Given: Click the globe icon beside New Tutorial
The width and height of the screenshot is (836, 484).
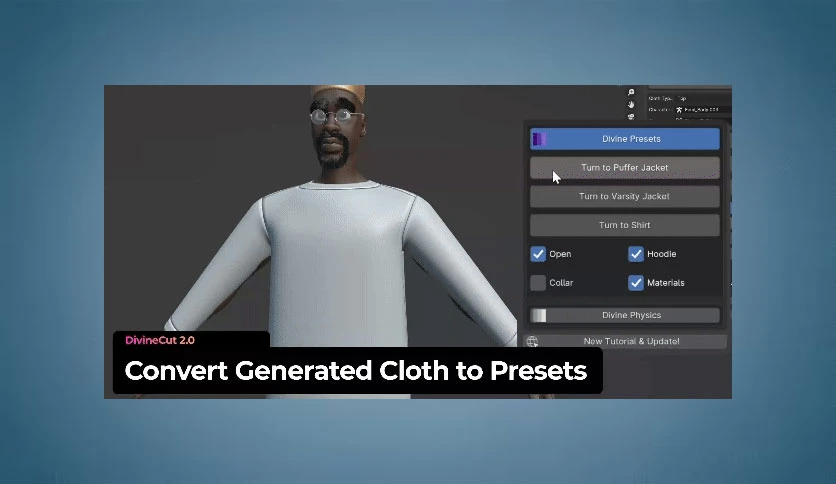Looking at the screenshot, I should [x=532, y=342].
